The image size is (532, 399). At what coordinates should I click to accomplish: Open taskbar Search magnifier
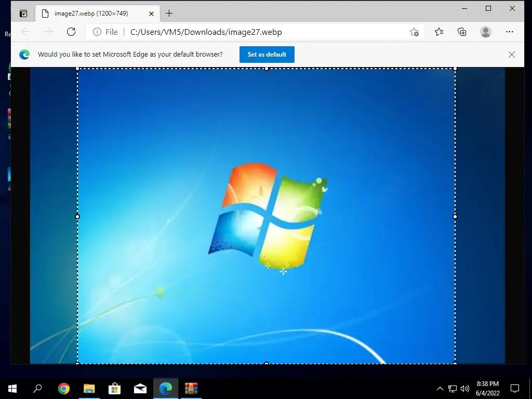coord(37,388)
